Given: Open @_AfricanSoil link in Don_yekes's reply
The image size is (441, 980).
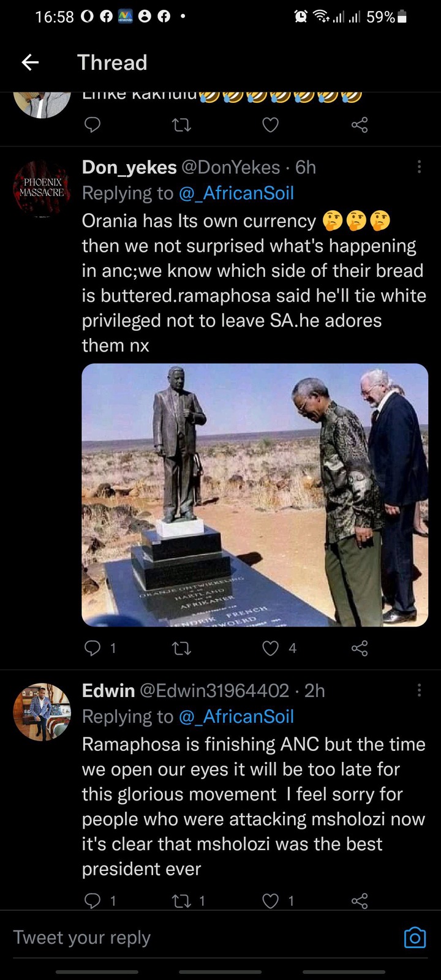Looking at the screenshot, I should (x=236, y=193).
